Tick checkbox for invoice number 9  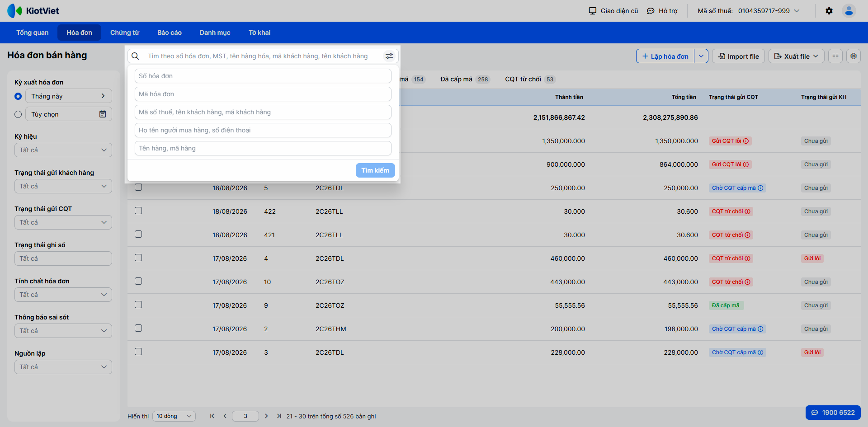coord(138,305)
